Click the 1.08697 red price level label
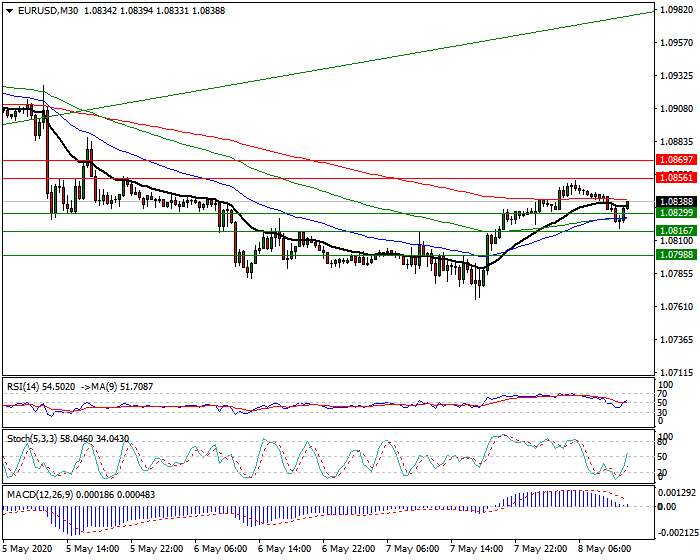Image resolution: width=700 pixels, height=560 pixels. click(x=676, y=159)
